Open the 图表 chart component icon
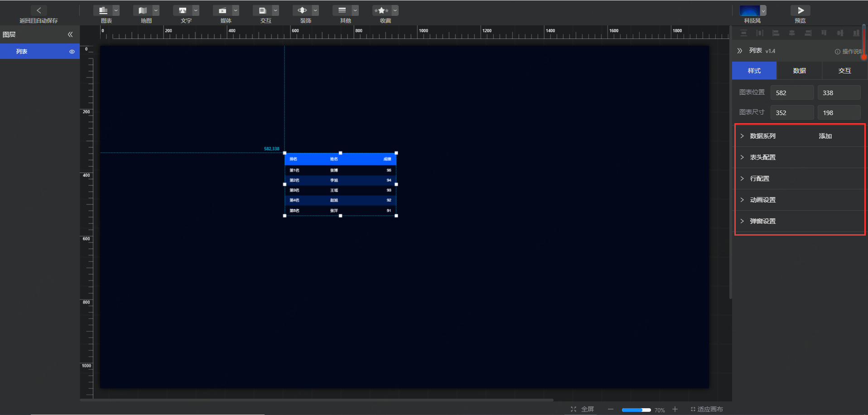The image size is (868, 415). click(103, 10)
